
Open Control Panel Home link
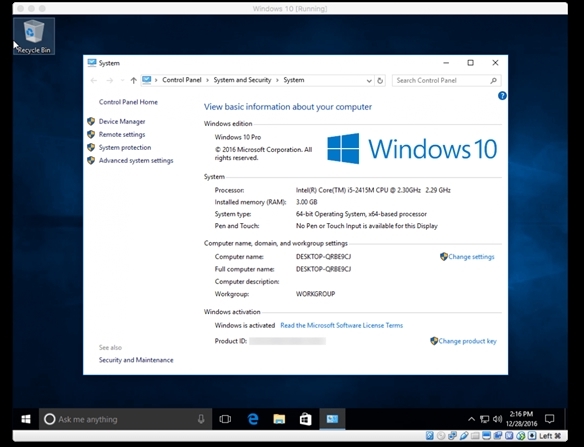[128, 102]
